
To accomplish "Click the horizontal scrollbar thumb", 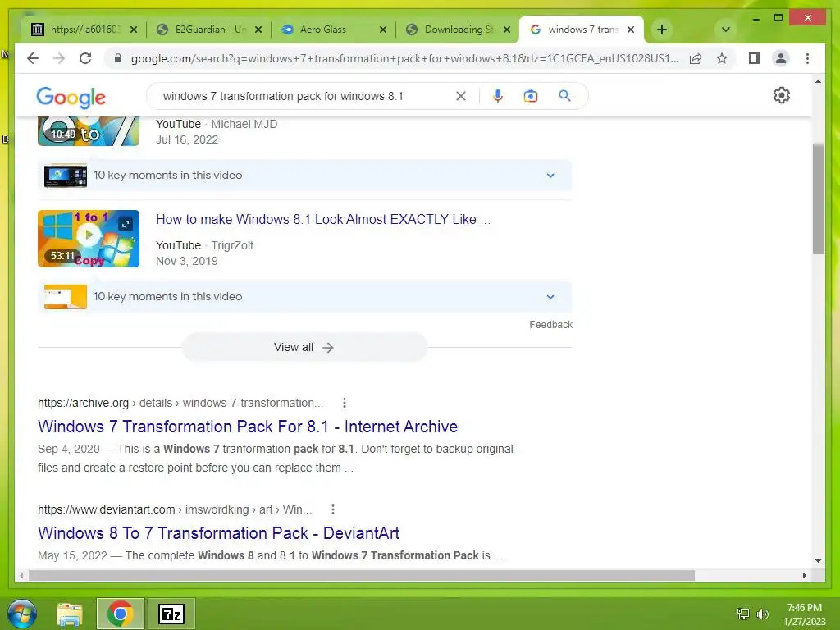I will click(362, 575).
